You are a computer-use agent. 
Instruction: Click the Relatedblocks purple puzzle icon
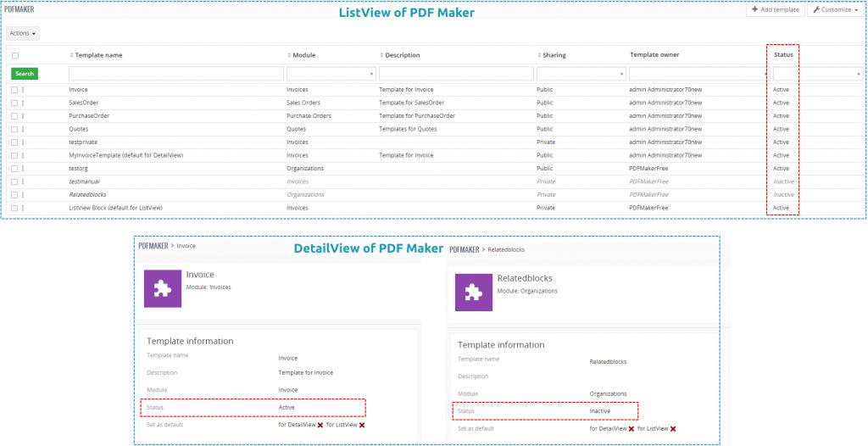tap(474, 292)
